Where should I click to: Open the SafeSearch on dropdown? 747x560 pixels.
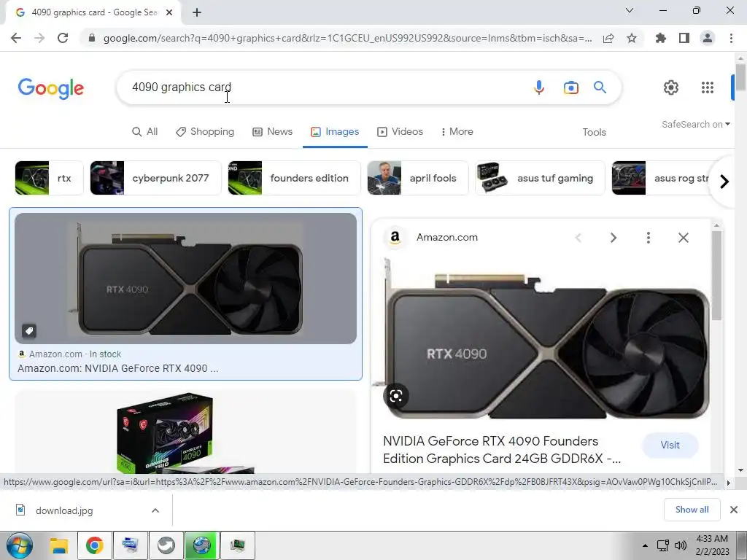pyautogui.click(x=695, y=124)
